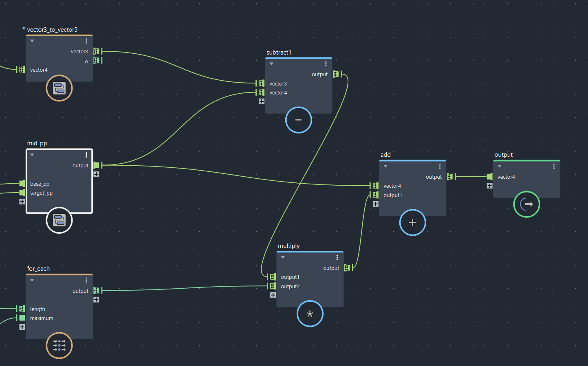This screenshot has height=366, width=588.
Task: Open the three-dot menu on for_each
Action: click(86, 281)
